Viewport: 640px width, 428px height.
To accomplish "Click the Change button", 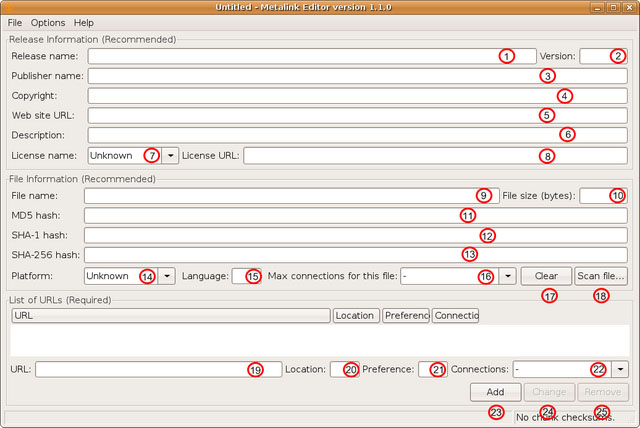I will (x=549, y=392).
